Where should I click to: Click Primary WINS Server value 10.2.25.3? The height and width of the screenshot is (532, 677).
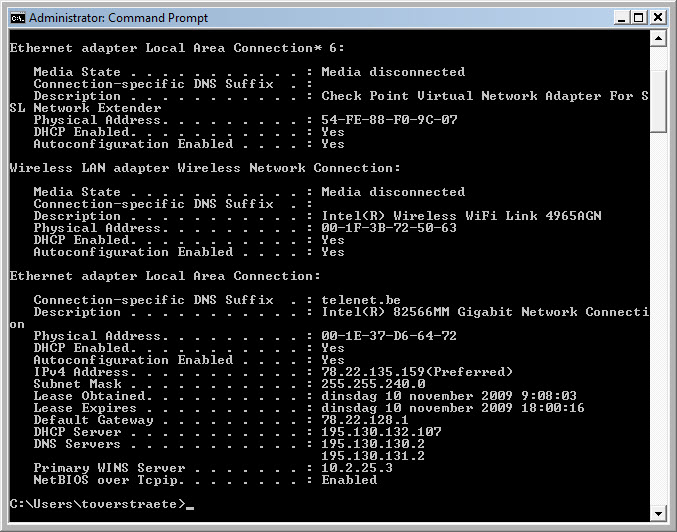357,468
